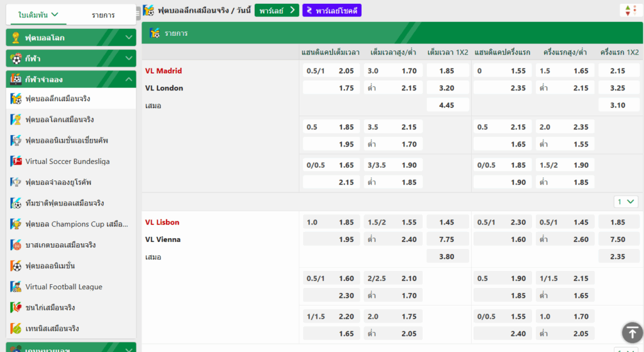The image size is (644, 352).
Task: Click the ฟุตบอลอนิเมชั่นเอเชียนคัพ icon
Action: [x=16, y=140]
